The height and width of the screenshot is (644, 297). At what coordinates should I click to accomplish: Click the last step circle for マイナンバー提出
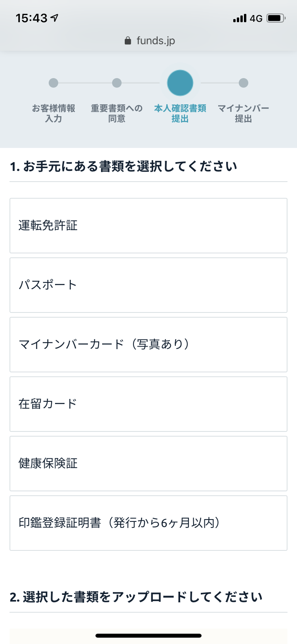tap(244, 83)
